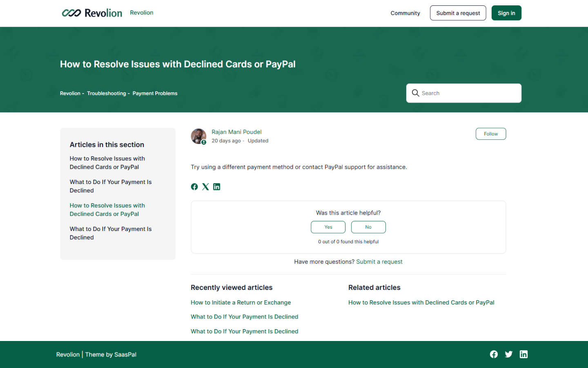The height and width of the screenshot is (368, 588).
Task: Vote Yes on article helpfulness
Action: [328, 227]
